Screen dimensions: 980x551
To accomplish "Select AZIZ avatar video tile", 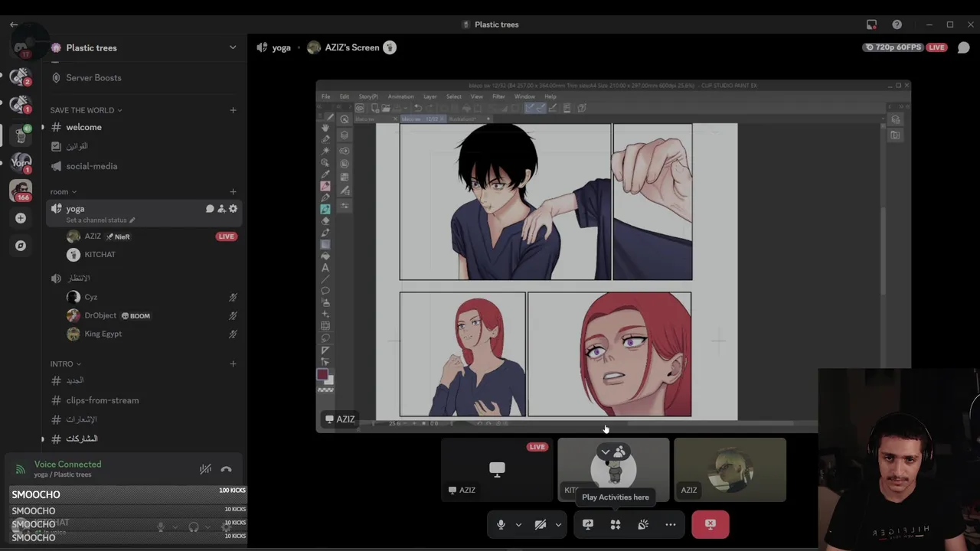I will click(x=730, y=470).
